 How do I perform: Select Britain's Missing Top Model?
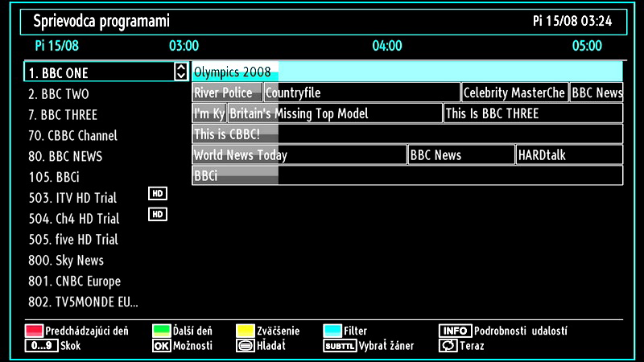pos(335,113)
